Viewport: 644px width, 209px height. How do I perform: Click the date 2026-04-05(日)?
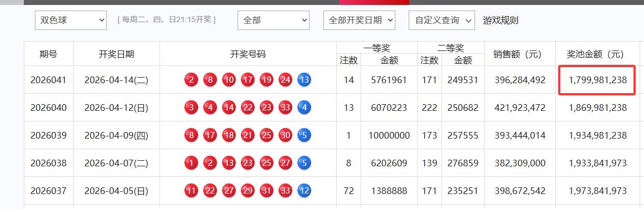coord(116,191)
